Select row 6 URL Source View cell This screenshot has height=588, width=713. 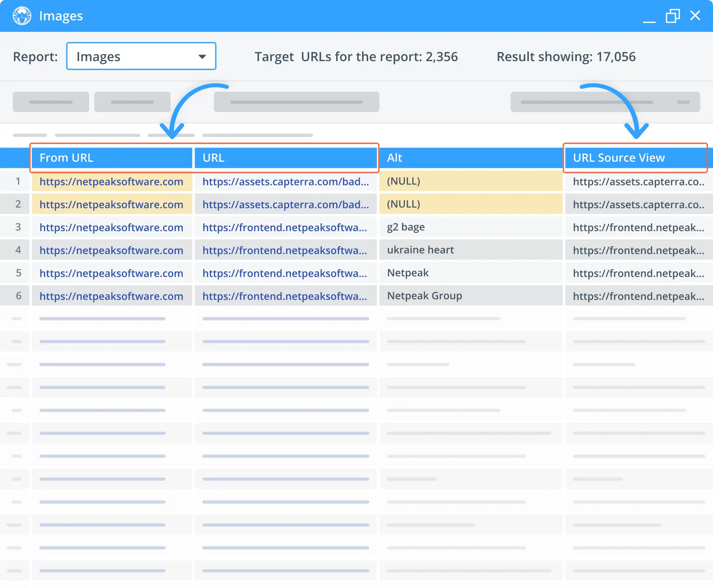point(639,295)
